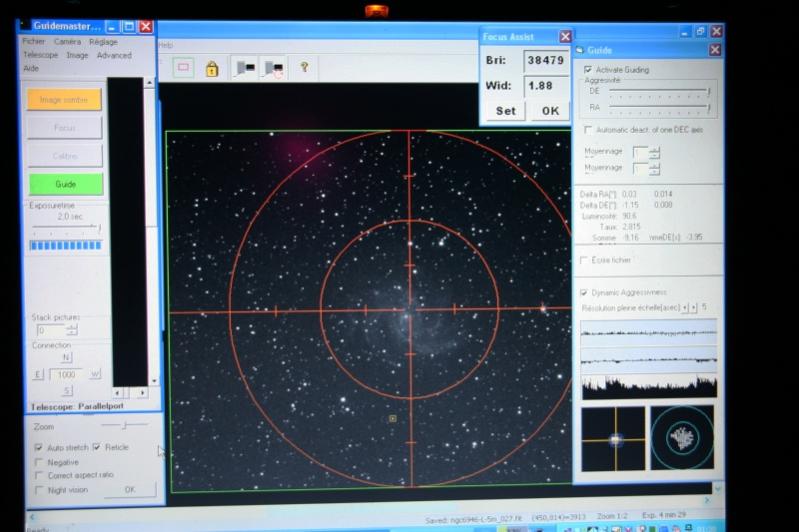The image size is (799, 532).
Task: Click the preview pane scroll left arrow
Action: click(118, 393)
